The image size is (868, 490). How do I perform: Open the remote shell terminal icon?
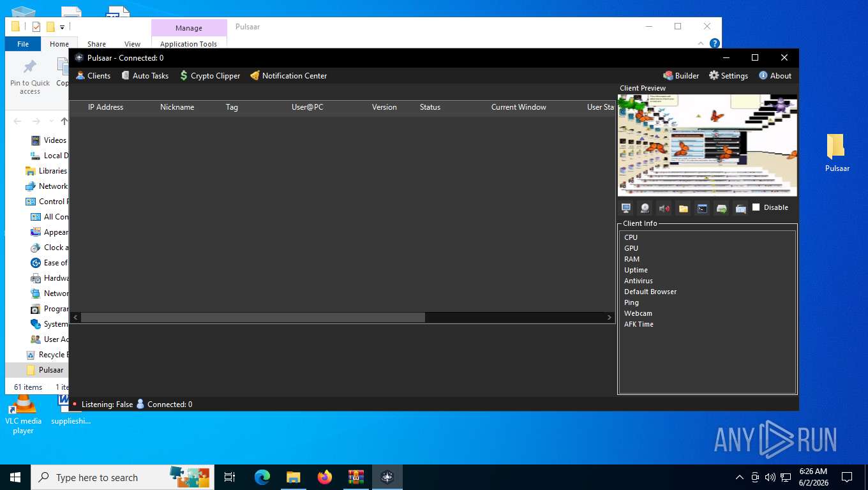pyautogui.click(x=702, y=208)
